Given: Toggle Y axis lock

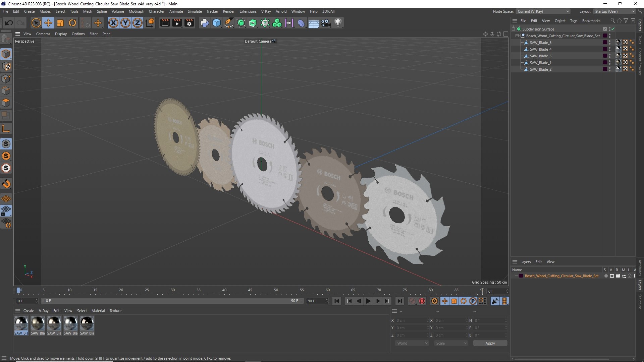Looking at the screenshot, I should [125, 23].
